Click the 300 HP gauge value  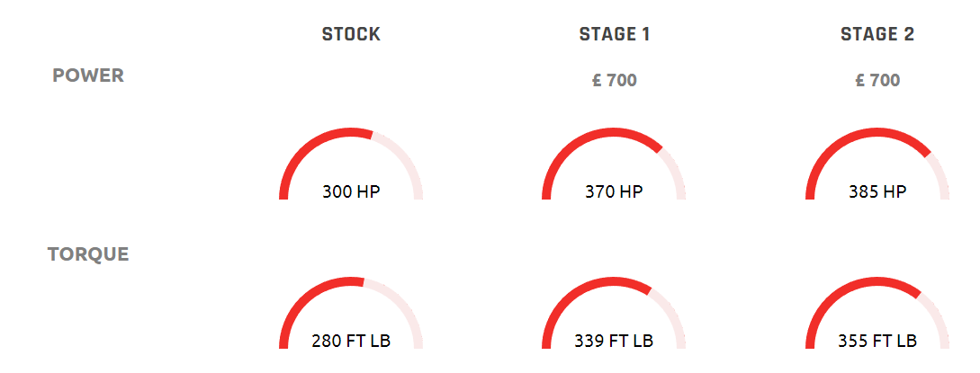click(351, 191)
